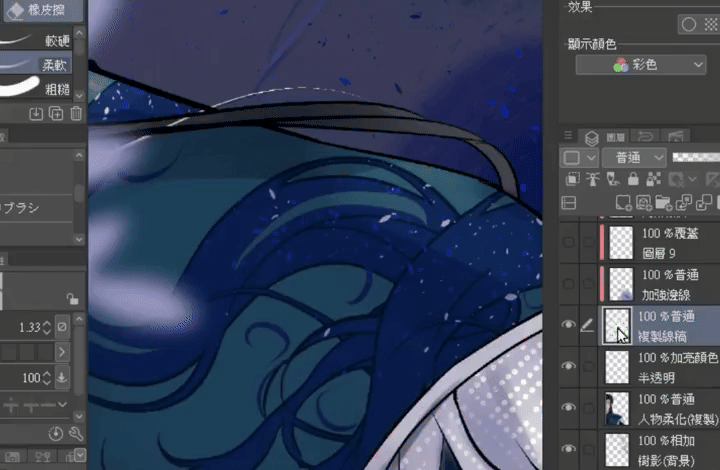Click the new layer folder icon
Screen dimensions: 720x470
[663, 202]
